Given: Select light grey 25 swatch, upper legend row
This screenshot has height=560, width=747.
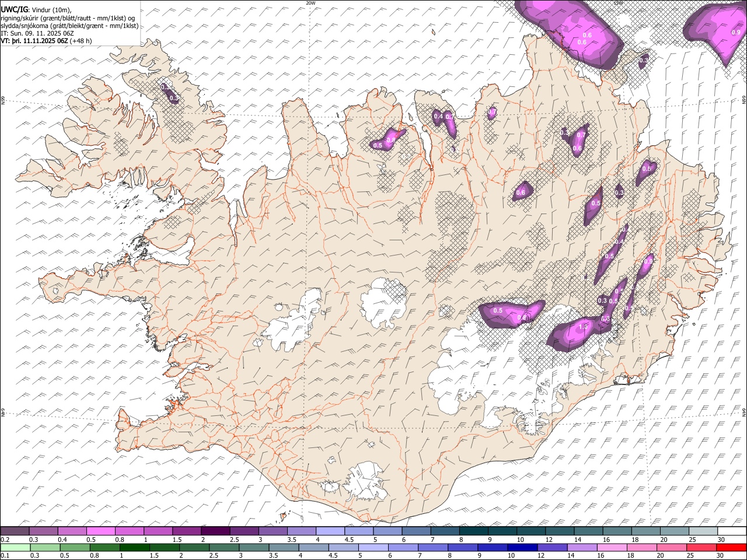Looking at the screenshot, I should click(x=704, y=531).
